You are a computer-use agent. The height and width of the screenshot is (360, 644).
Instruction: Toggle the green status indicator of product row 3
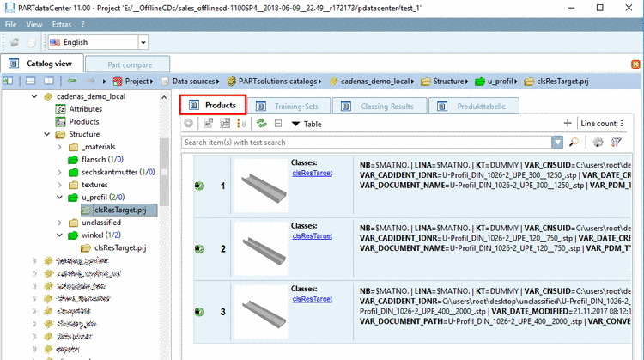click(x=199, y=312)
